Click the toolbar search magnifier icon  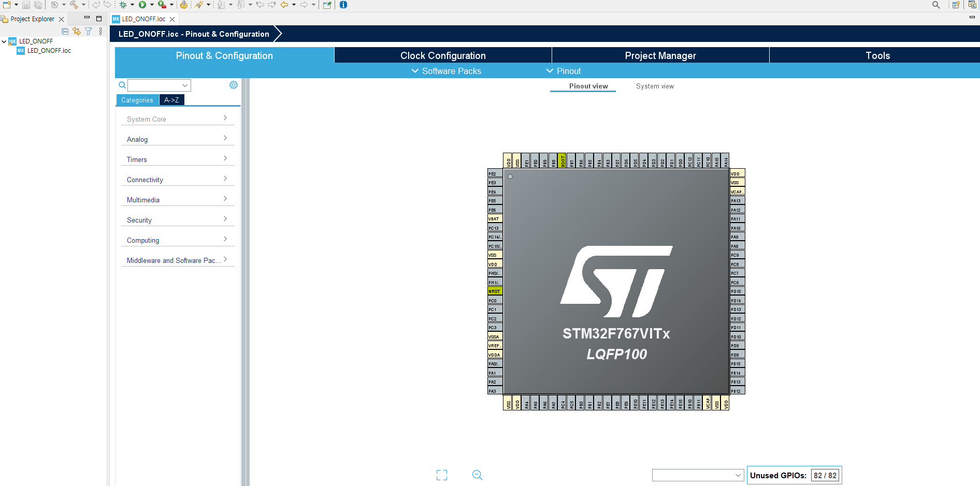click(936, 5)
